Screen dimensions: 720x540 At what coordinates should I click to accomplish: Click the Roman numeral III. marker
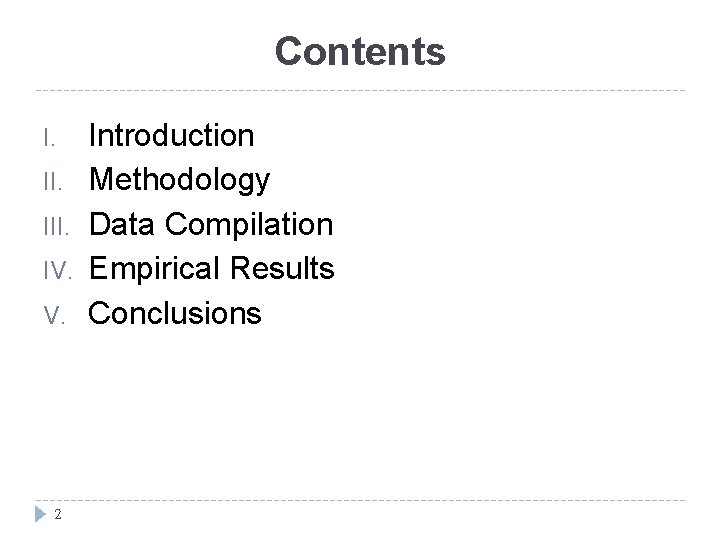pos(56,226)
